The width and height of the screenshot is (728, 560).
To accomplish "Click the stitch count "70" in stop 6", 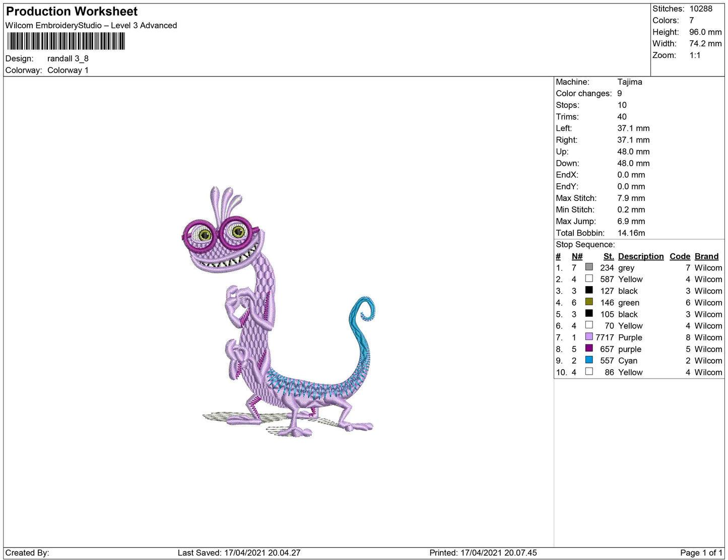I will (609, 325).
